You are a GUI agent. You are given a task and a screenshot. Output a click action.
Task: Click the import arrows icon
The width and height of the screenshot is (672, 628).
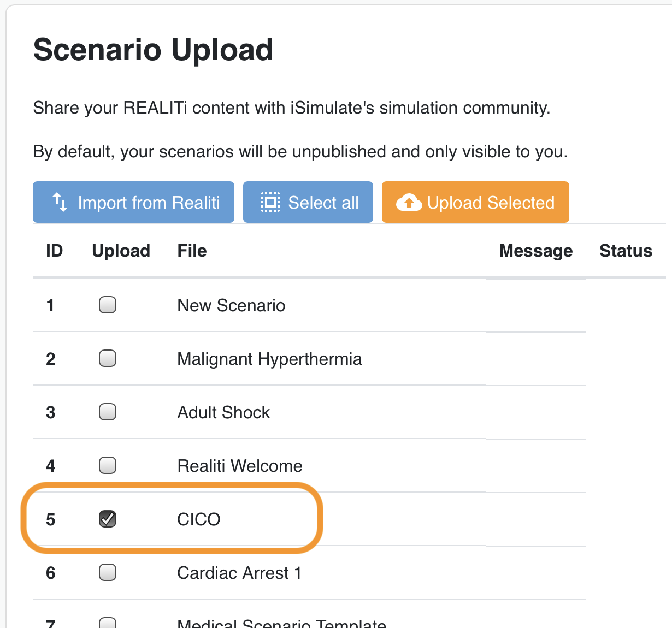pos(60,202)
